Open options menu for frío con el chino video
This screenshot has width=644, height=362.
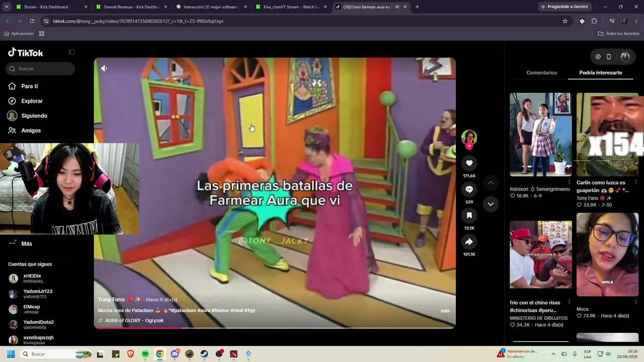(569, 302)
